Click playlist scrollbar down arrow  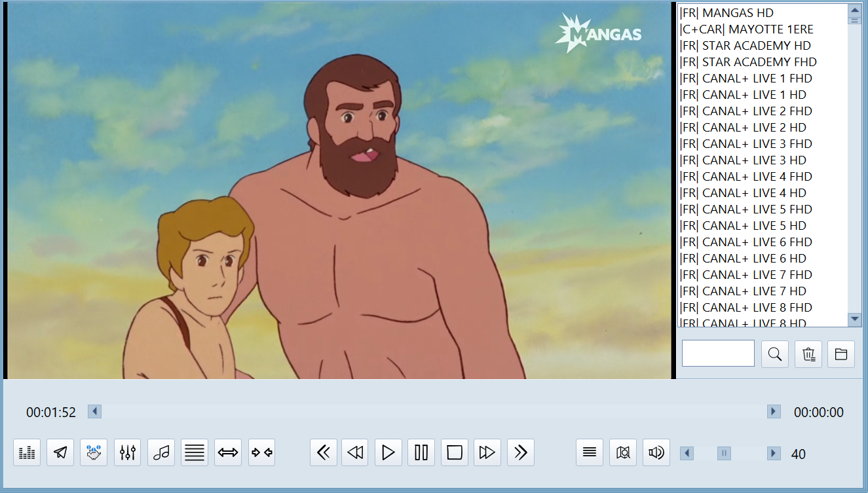854,320
